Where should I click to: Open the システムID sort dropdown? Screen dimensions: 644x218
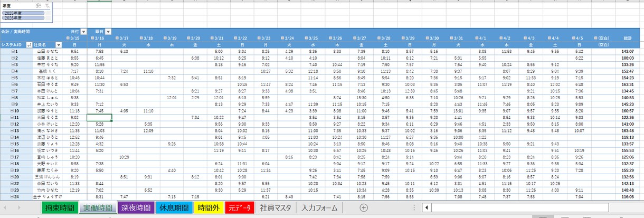pos(30,45)
